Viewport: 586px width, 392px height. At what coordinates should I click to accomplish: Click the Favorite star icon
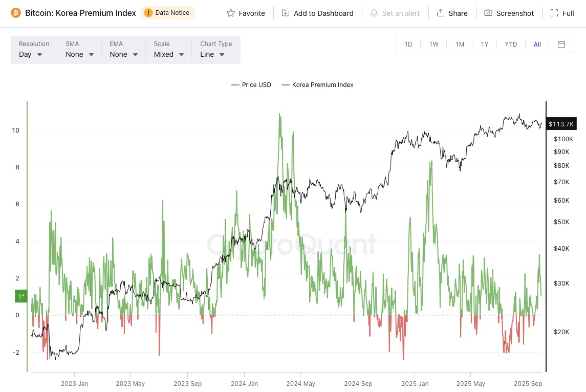[x=231, y=13]
